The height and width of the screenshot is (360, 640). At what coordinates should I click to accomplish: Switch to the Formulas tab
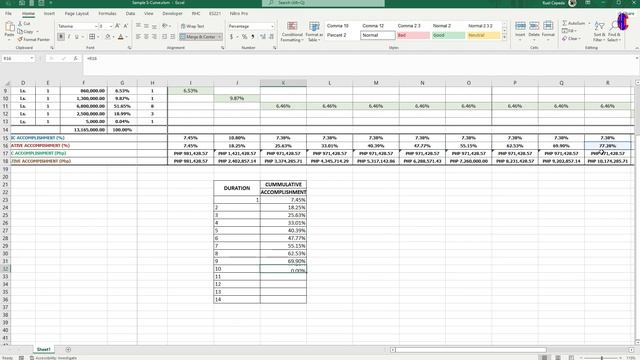pos(107,13)
